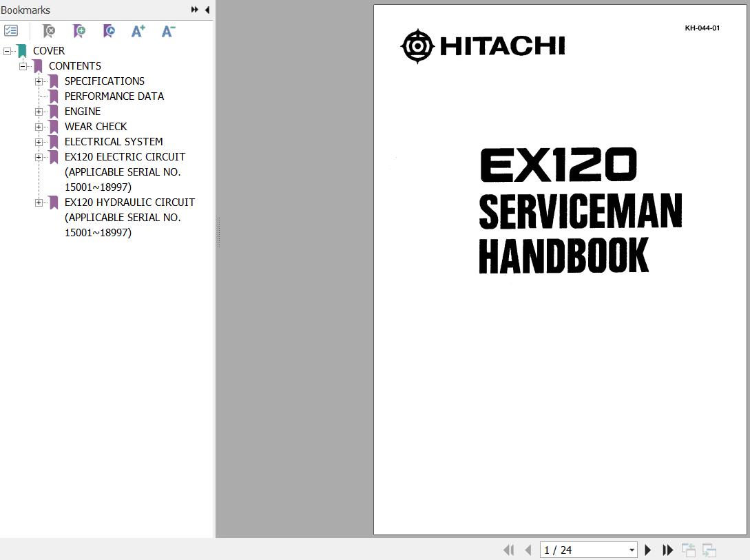This screenshot has height=560, width=750.
Task: Expand the WEAR CHECK bookmark
Action: (39, 127)
